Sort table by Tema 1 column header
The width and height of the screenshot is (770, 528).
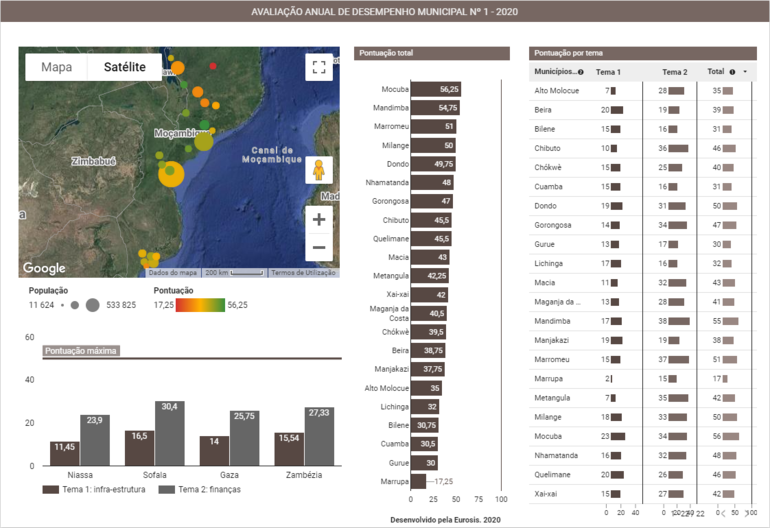coord(608,72)
